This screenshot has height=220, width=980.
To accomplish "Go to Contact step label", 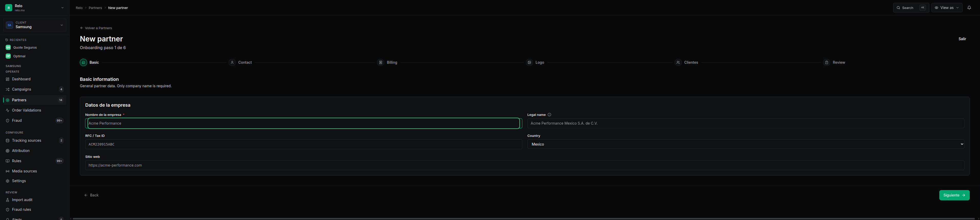I will [x=245, y=62].
